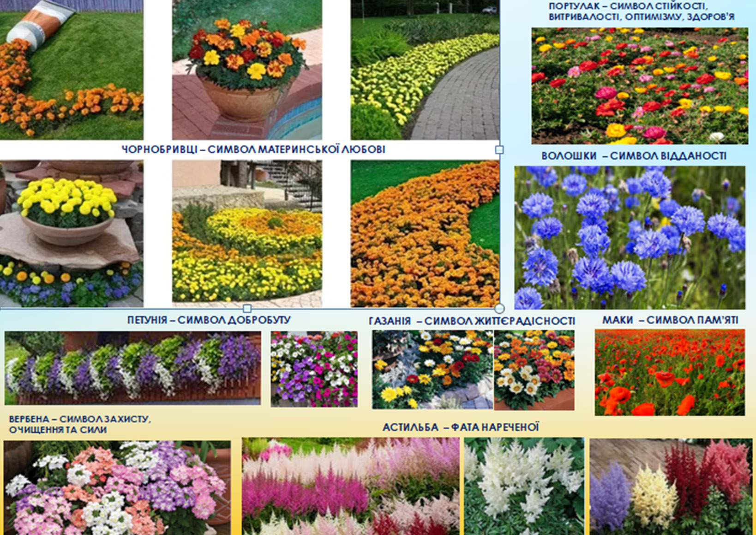The image size is (756, 535).
Task: Click the round bottom-right corner selection handle
Action: point(499,308)
